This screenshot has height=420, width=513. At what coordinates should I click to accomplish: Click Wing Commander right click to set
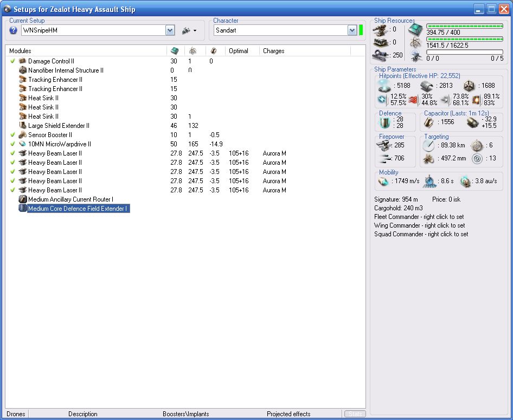point(419,225)
